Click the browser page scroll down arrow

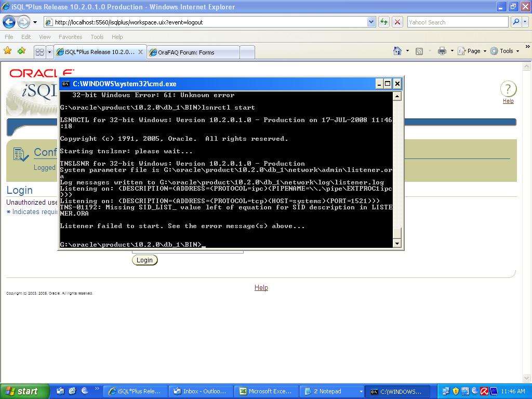527,378
